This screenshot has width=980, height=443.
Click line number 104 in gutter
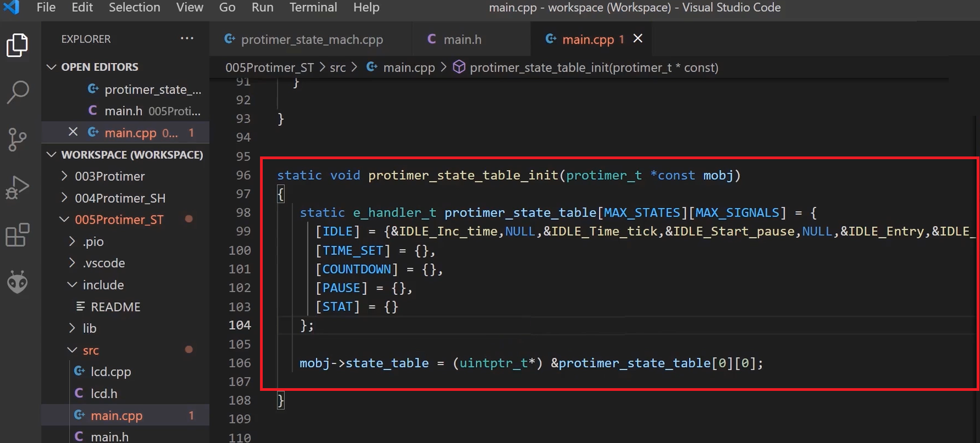click(239, 325)
